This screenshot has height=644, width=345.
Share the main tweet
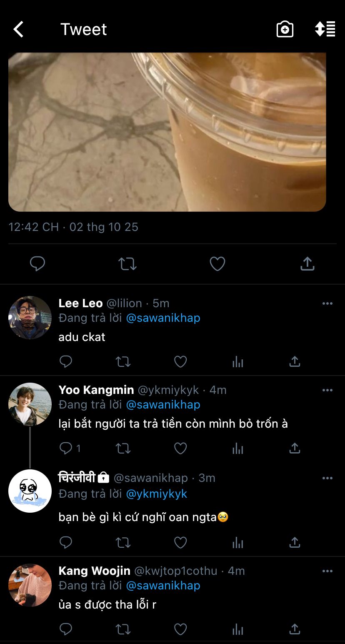(307, 263)
